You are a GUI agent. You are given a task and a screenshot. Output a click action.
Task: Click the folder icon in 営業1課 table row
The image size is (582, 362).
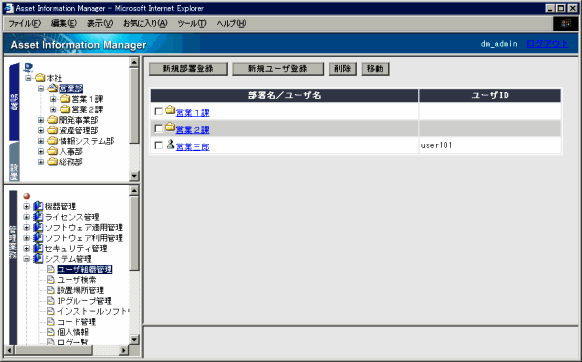pos(170,110)
